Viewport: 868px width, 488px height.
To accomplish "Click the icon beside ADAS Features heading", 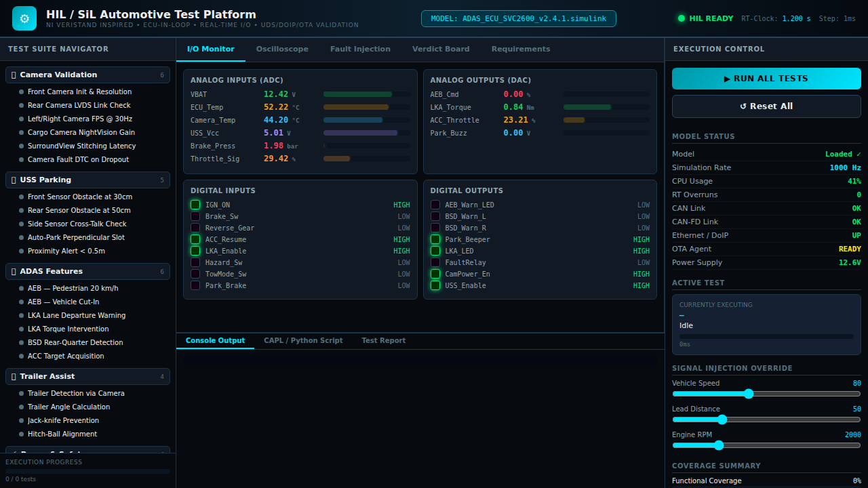I will click(15, 271).
